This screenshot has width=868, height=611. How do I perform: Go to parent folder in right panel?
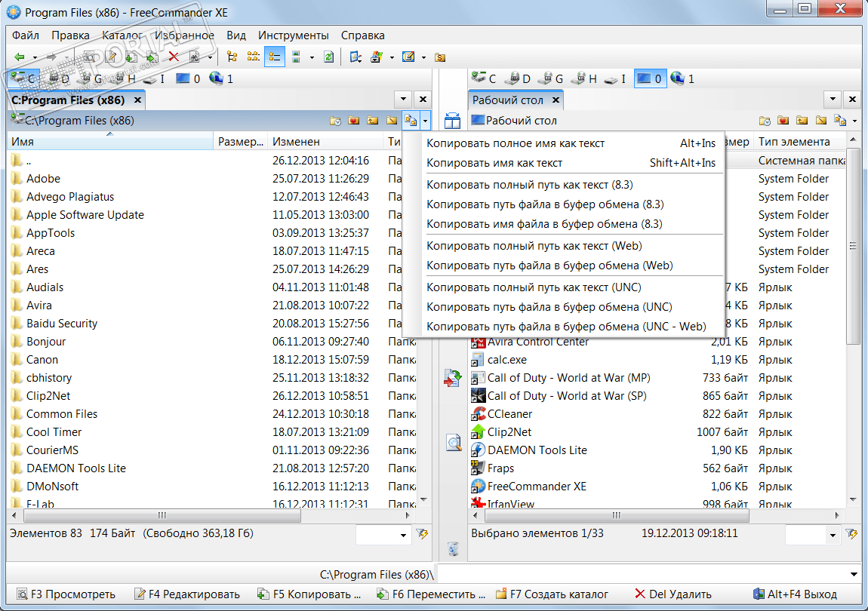tap(802, 120)
